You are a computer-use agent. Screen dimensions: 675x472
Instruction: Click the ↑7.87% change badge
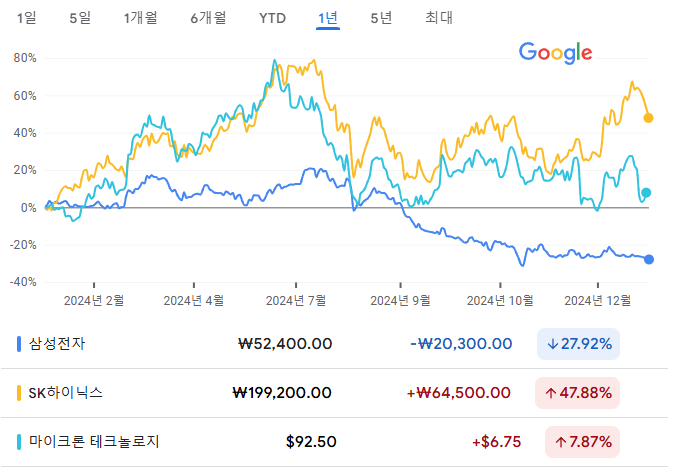[582, 442]
